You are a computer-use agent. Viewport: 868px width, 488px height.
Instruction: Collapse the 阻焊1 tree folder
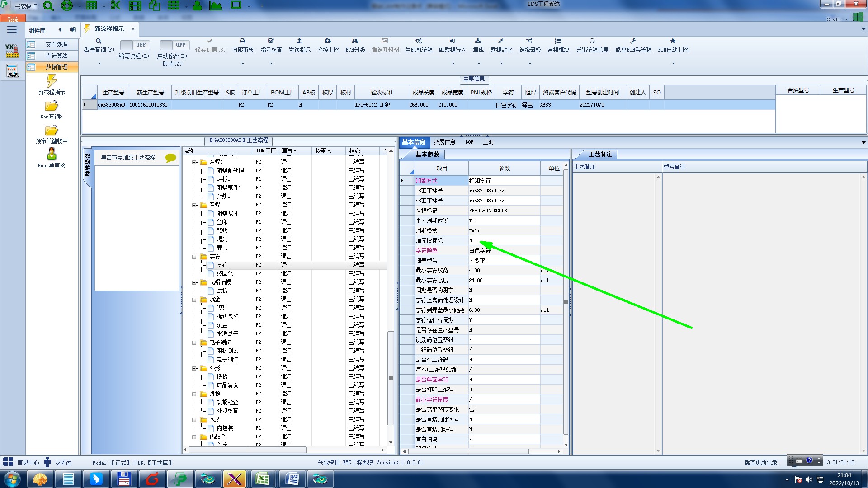pos(194,162)
